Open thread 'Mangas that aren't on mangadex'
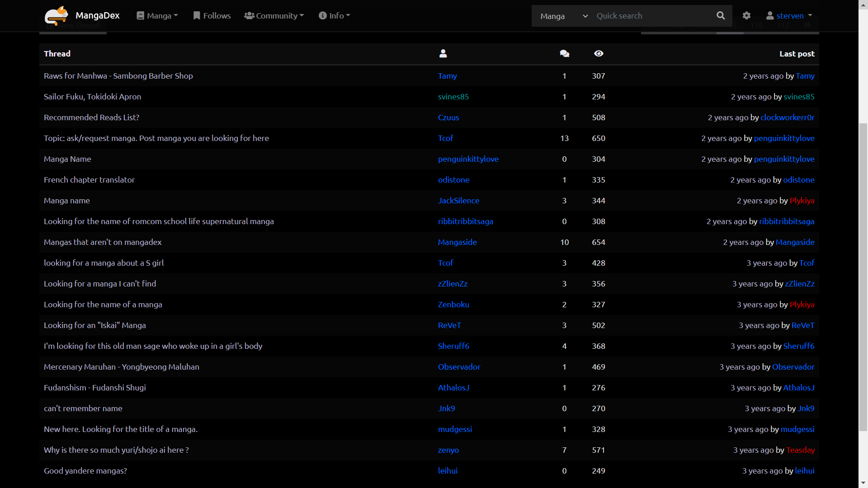Viewport: 868px width, 488px height. pyautogui.click(x=103, y=242)
